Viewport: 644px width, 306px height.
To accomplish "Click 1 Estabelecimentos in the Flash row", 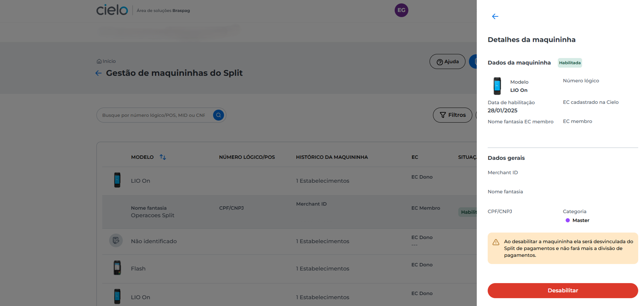I will tap(322, 269).
